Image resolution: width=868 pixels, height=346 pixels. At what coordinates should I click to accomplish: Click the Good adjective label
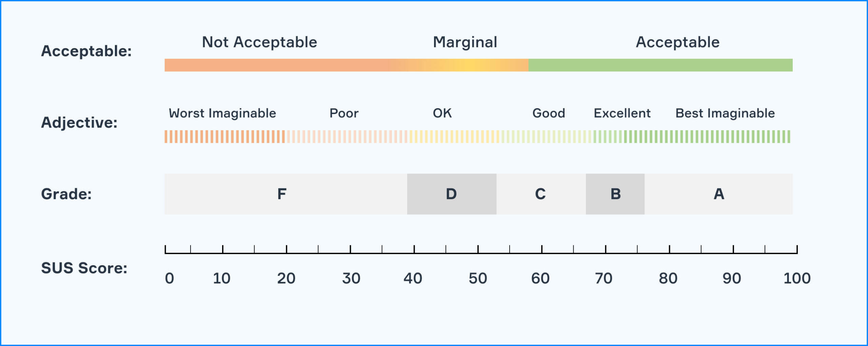(549, 113)
